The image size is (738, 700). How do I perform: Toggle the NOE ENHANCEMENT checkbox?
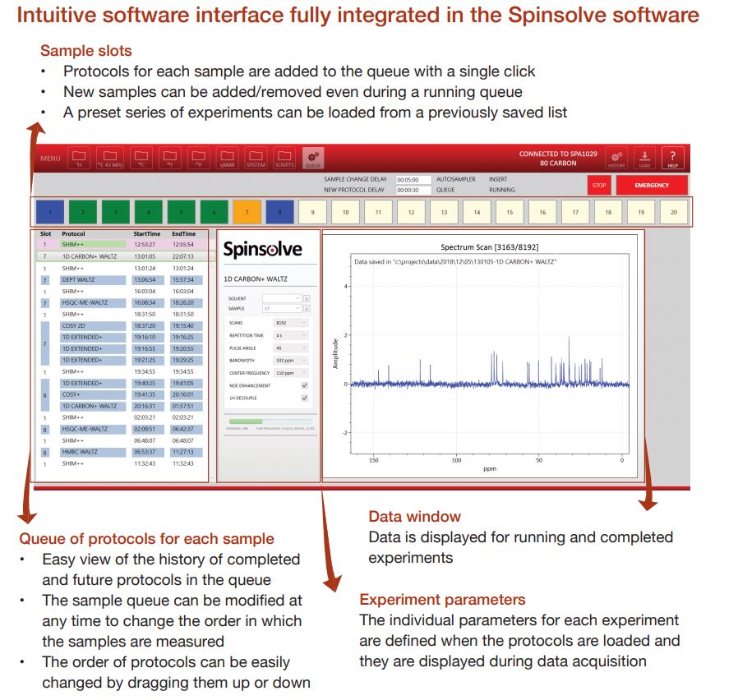point(305,385)
